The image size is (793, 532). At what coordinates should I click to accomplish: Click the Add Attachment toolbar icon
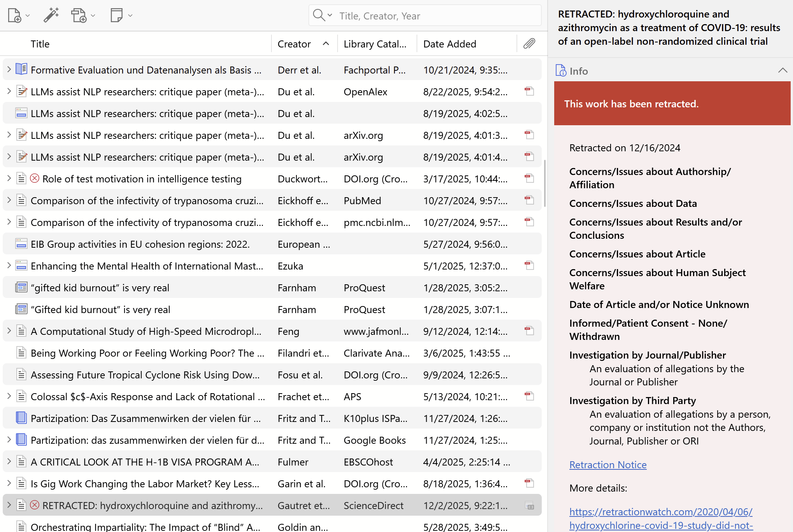(79, 16)
